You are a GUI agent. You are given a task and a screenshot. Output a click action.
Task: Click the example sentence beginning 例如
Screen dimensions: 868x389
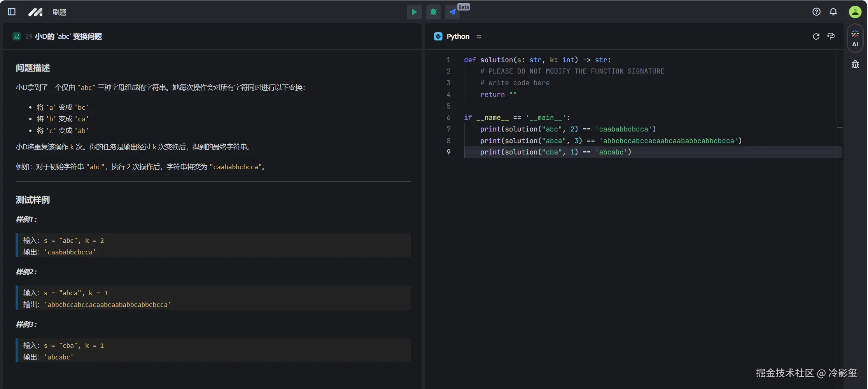click(x=142, y=167)
